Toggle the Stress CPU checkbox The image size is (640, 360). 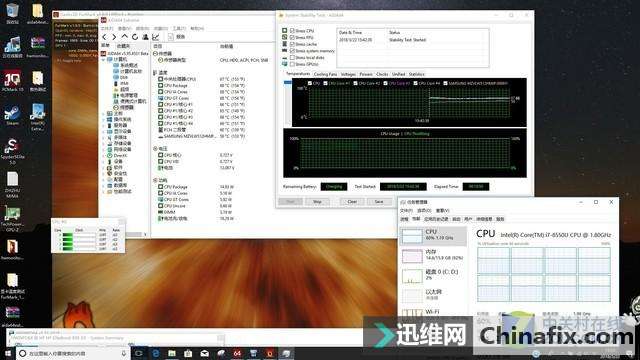click(x=292, y=31)
